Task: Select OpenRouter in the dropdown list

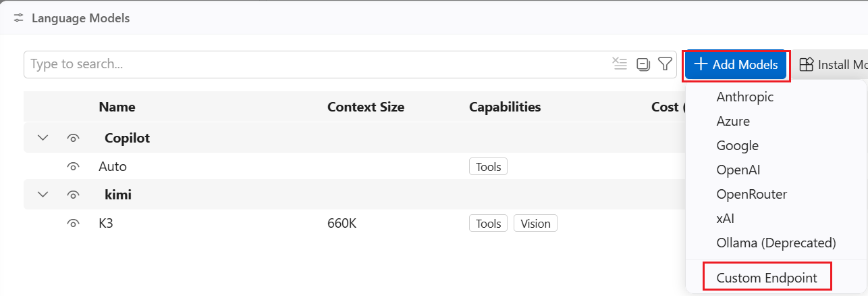Action: pyautogui.click(x=752, y=194)
